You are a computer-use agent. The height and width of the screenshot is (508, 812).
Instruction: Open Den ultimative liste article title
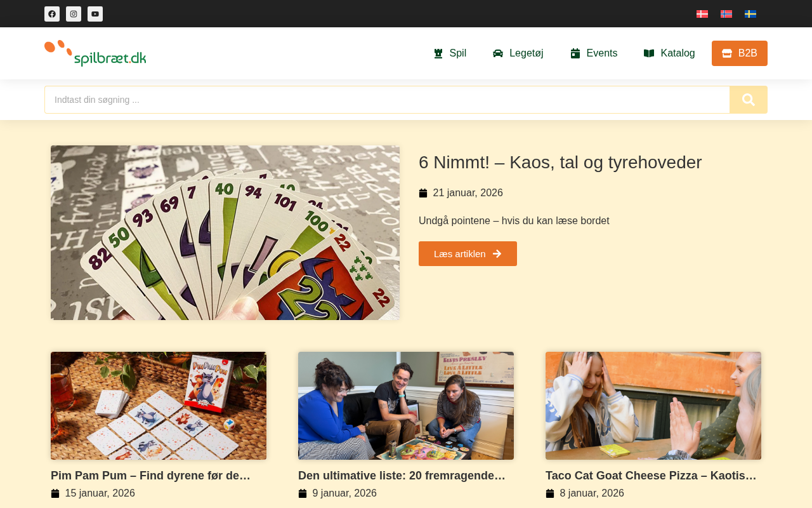point(402,476)
